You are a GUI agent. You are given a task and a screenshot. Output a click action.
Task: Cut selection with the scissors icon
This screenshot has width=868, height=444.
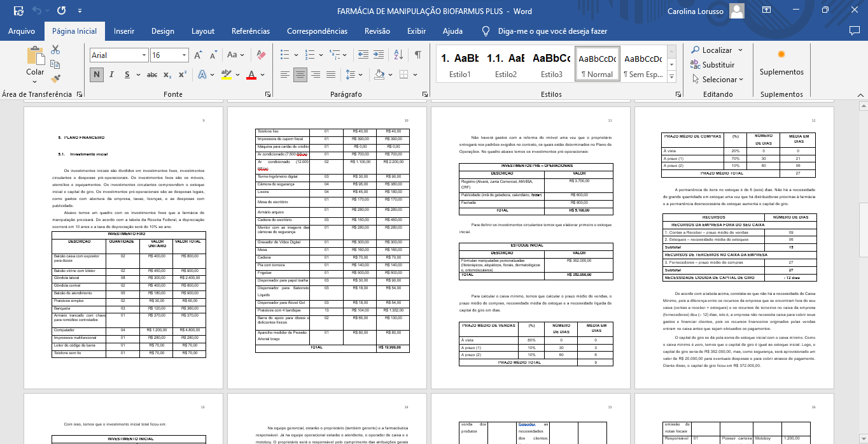(x=55, y=50)
